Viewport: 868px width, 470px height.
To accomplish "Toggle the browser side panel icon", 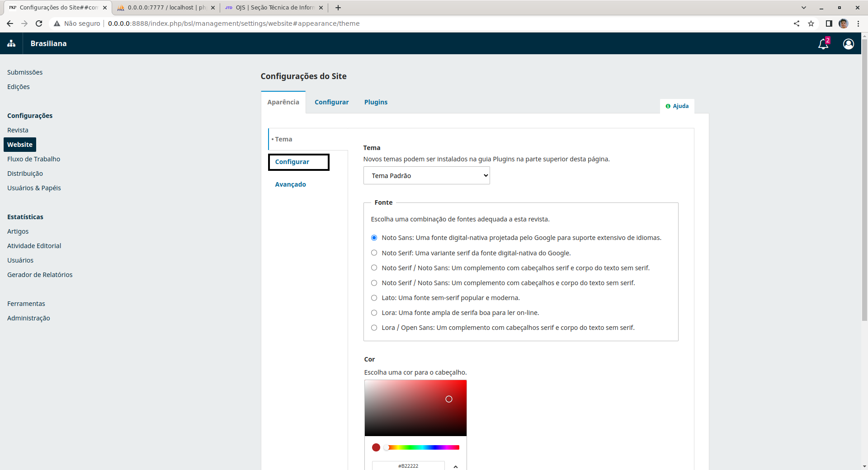I will click(x=829, y=23).
